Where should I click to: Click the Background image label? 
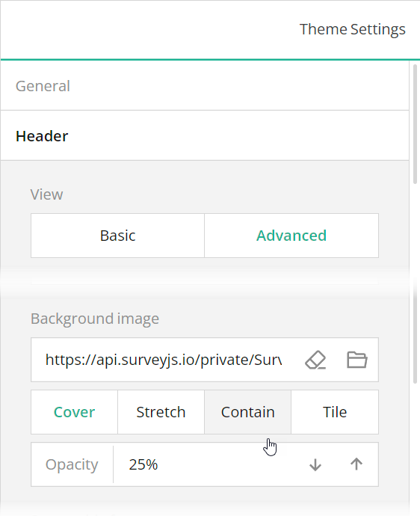pos(95,319)
